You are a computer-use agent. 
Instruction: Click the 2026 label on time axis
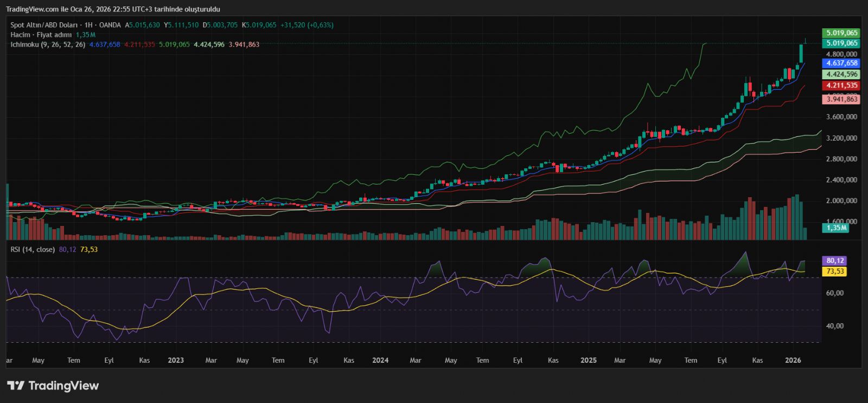[x=793, y=360]
